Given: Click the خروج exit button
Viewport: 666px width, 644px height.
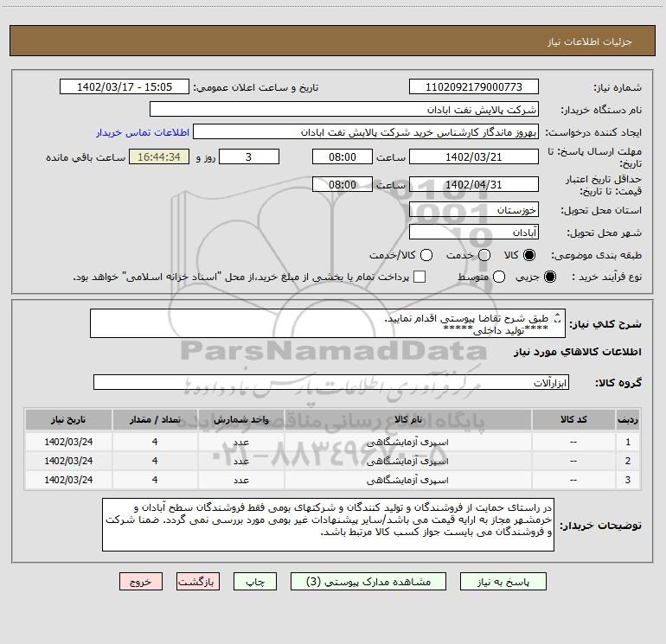Looking at the screenshot, I should click(x=141, y=582).
